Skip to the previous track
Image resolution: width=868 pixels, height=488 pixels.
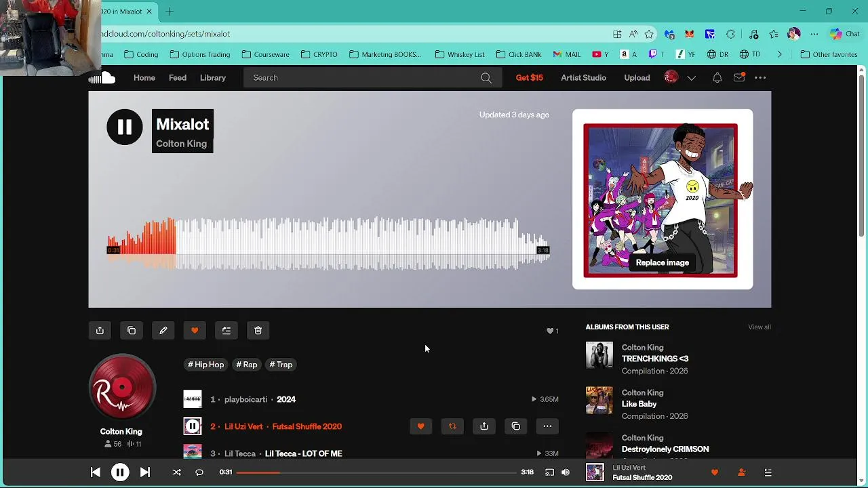95,472
